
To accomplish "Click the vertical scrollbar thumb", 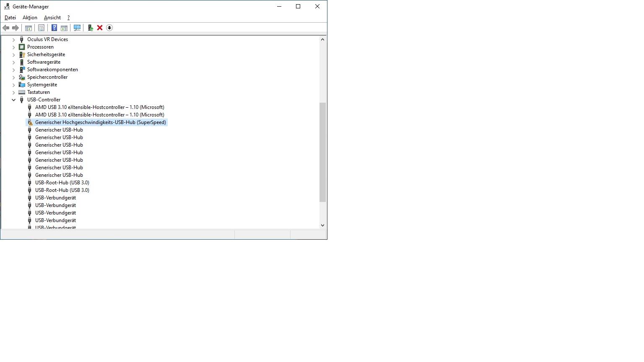I will pos(322,152).
